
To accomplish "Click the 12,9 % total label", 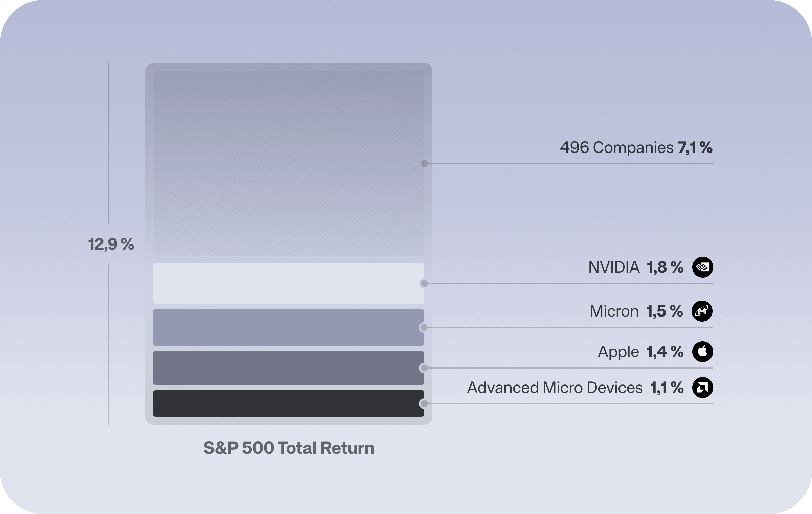I will pyautogui.click(x=111, y=244).
